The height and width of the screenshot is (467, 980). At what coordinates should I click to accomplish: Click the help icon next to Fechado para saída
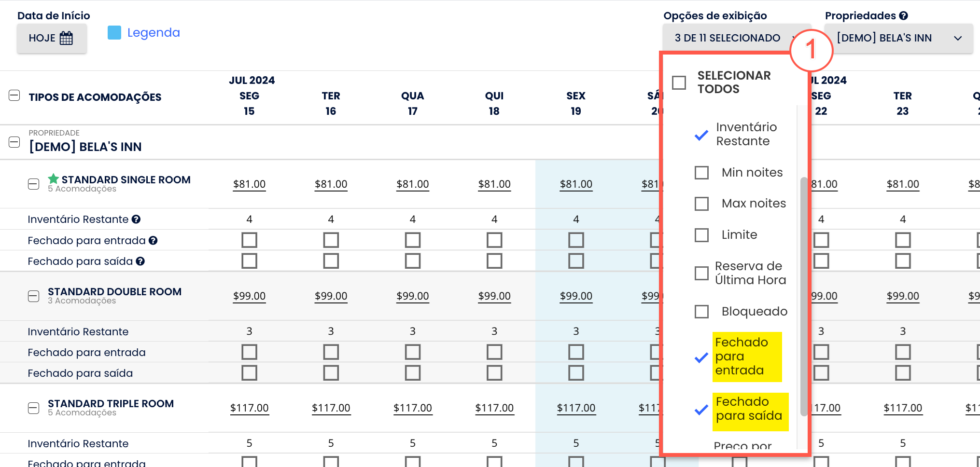140,261
